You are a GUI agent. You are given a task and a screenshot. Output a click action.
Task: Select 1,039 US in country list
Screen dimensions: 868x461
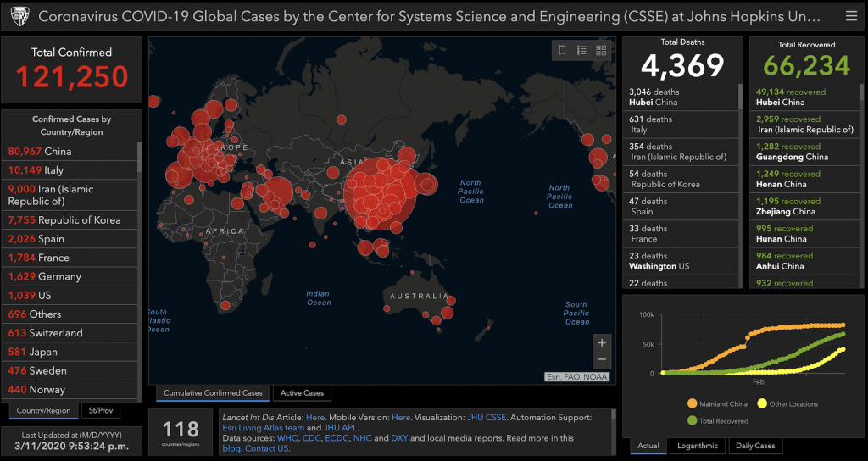point(70,295)
